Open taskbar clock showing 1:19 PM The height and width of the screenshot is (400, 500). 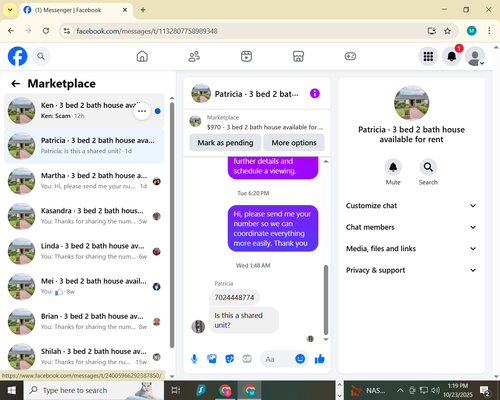457,390
